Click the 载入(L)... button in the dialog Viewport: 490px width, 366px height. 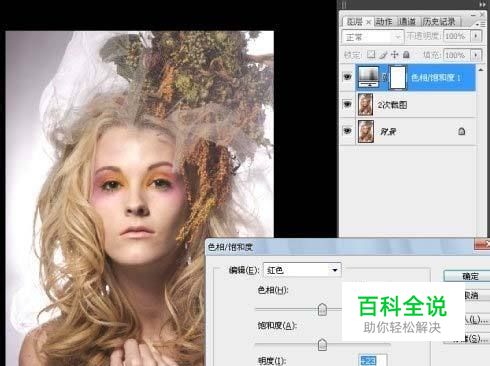click(x=477, y=320)
